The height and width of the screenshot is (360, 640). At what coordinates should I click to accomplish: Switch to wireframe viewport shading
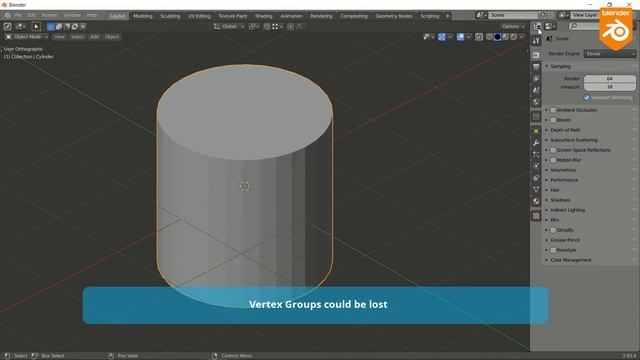(489, 37)
